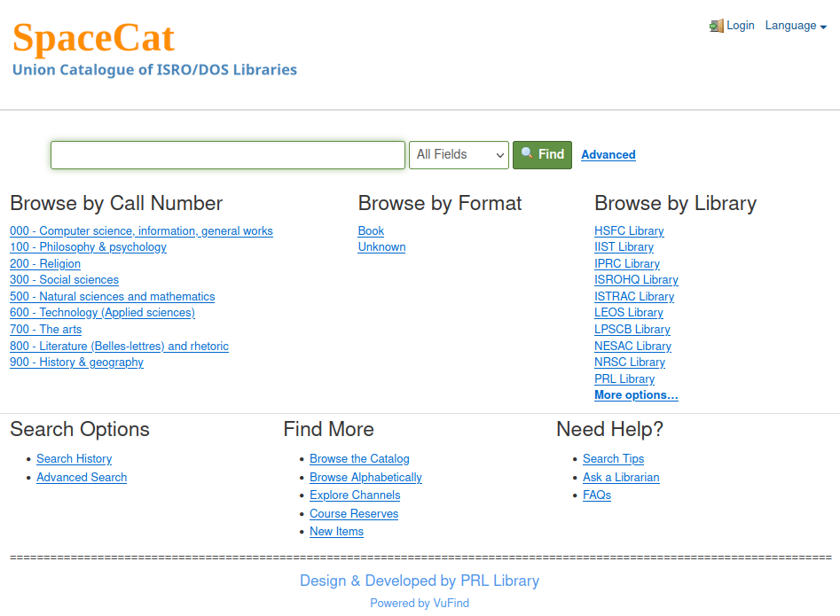The height and width of the screenshot is (616, 840).
Task: Click the Design & Developed by PRL Library text
Action: [x=420, y=581]
